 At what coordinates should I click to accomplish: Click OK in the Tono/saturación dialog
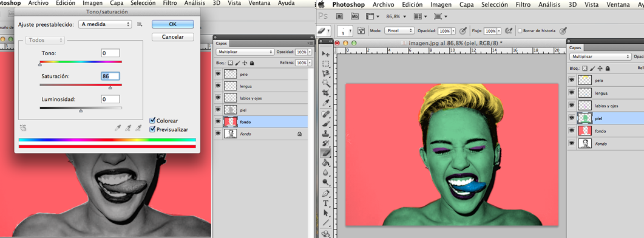pos(172,24)
